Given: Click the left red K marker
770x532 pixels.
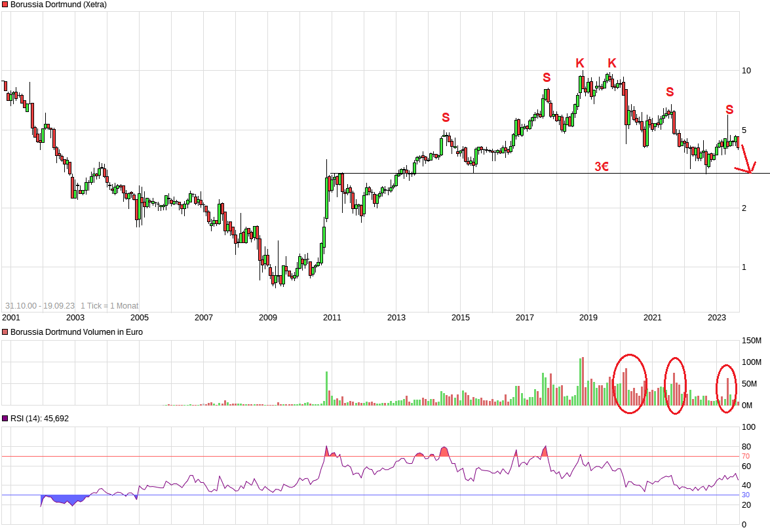Looking at the screenshot, I should tap(579, 64).
